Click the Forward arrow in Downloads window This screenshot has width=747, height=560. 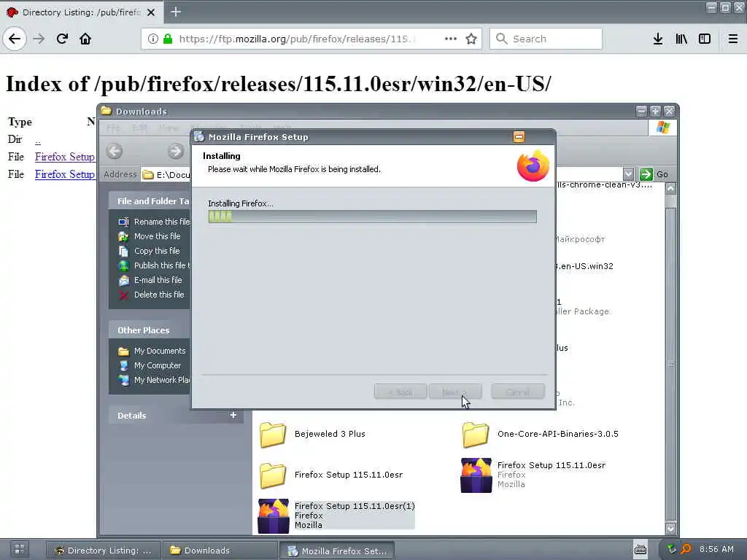pyautogui.click(x=176, y=152)
